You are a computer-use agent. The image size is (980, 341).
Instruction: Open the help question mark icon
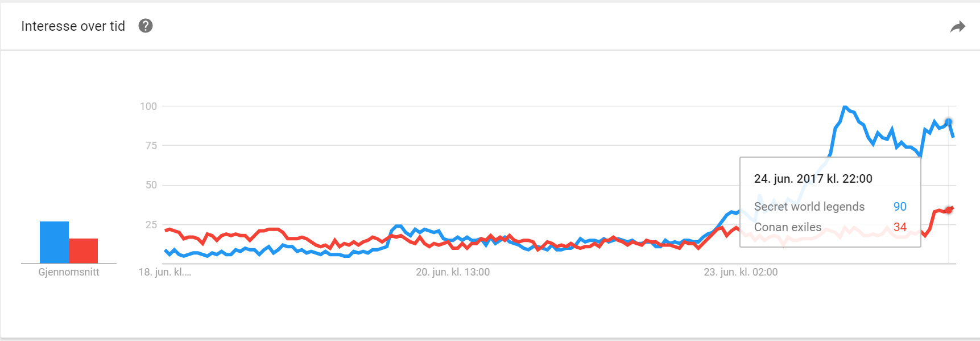click(x=146, y=26)
